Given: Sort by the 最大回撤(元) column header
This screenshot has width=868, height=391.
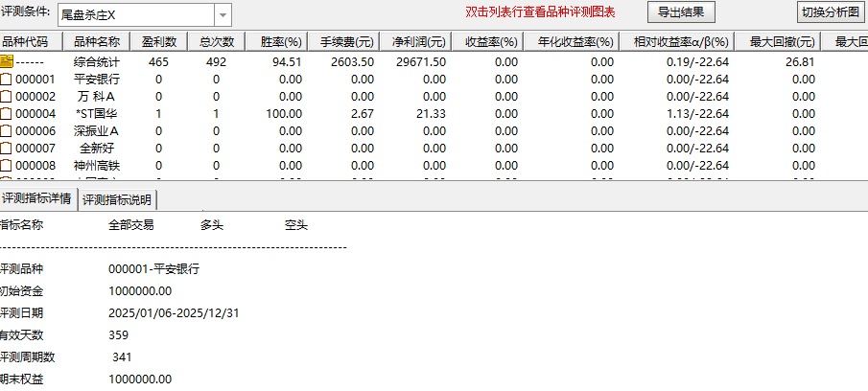Looking at the screenshot, I should 778,41.
